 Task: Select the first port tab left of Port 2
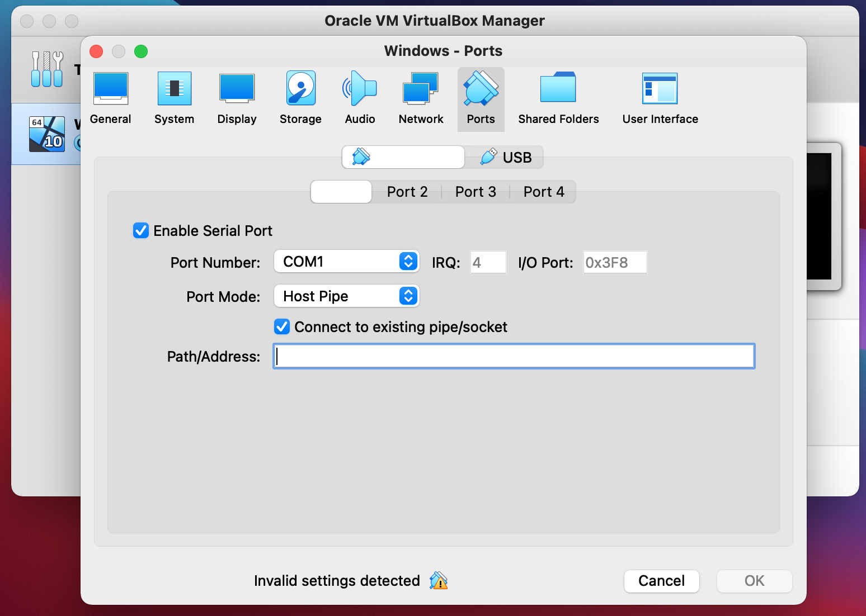click(341, 192)
